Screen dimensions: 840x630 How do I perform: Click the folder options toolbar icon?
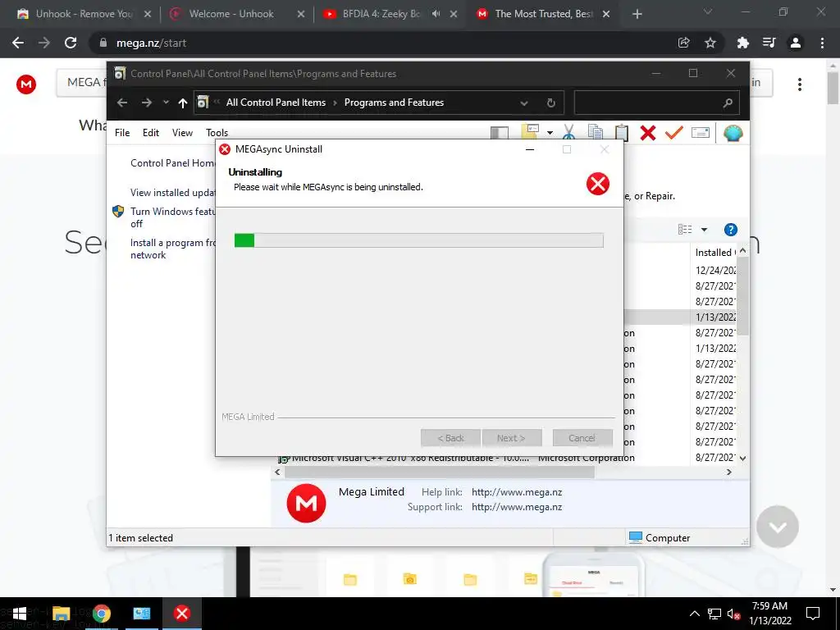pos(530,132)
